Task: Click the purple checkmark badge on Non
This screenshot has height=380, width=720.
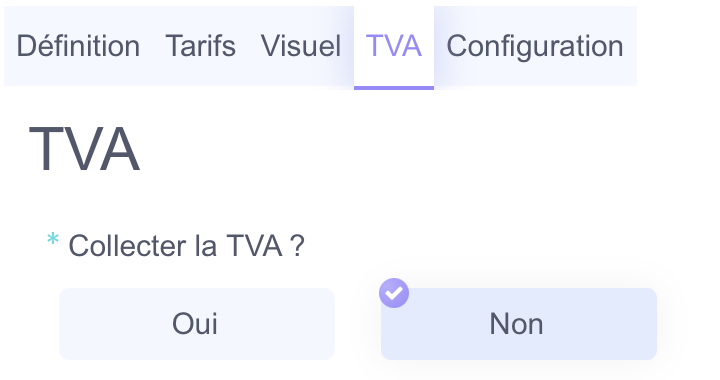Action: pyautogui.click(x=394, y=293)
